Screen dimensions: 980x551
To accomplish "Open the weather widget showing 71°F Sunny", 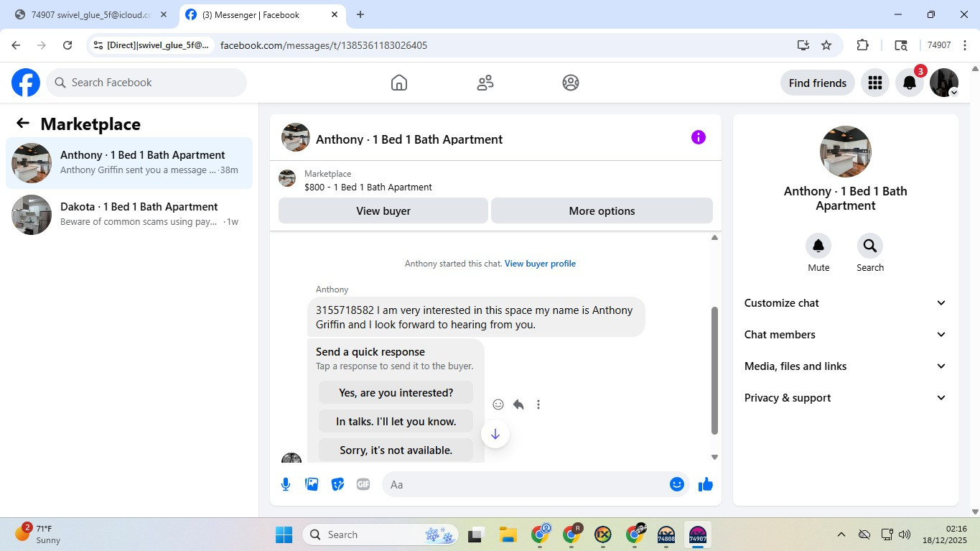I will coord(39,534).
